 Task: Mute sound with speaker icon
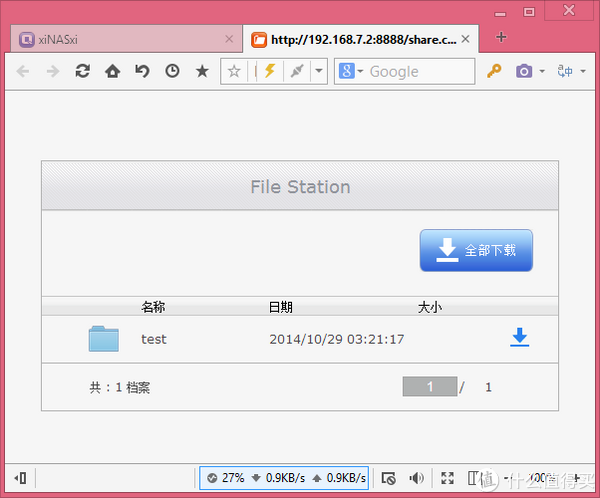[x=416, y=478]
